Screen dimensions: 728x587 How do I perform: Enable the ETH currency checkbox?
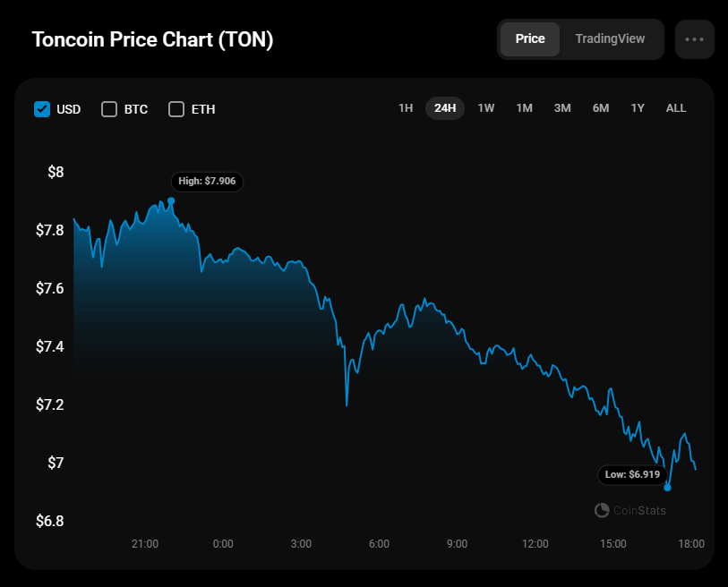176,109
